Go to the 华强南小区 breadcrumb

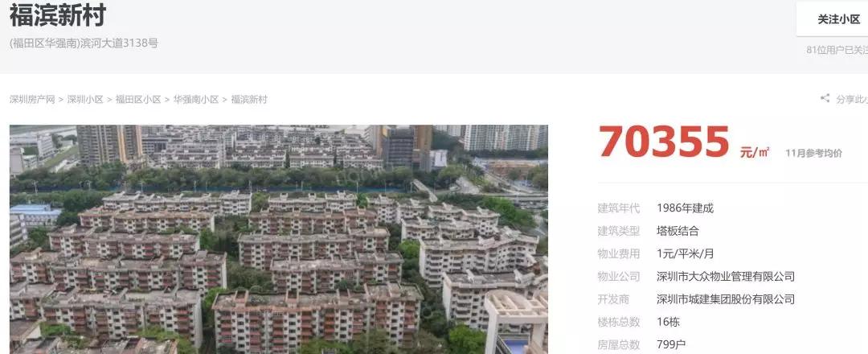(x=196, y=100)
